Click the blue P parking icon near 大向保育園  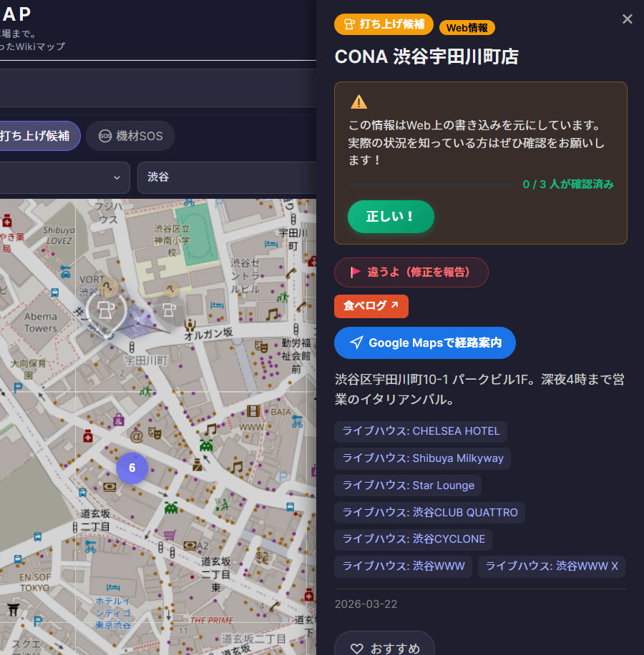[x=18, y=388]
